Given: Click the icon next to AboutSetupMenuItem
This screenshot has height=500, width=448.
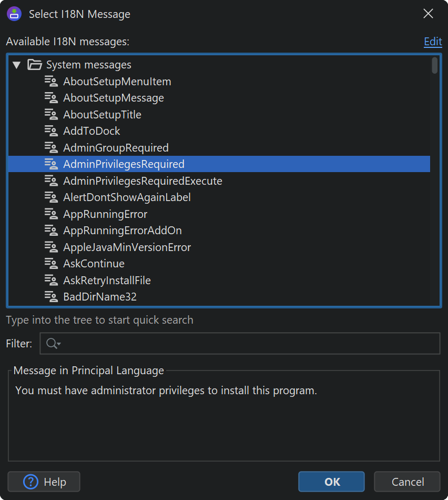Looking at the screenshot, I should tap(51, 81).
